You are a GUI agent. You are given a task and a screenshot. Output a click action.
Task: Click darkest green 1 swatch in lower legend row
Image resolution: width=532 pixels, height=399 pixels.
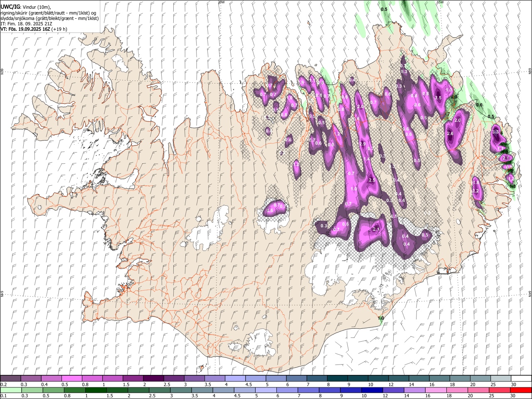click(x=96, y=390)
